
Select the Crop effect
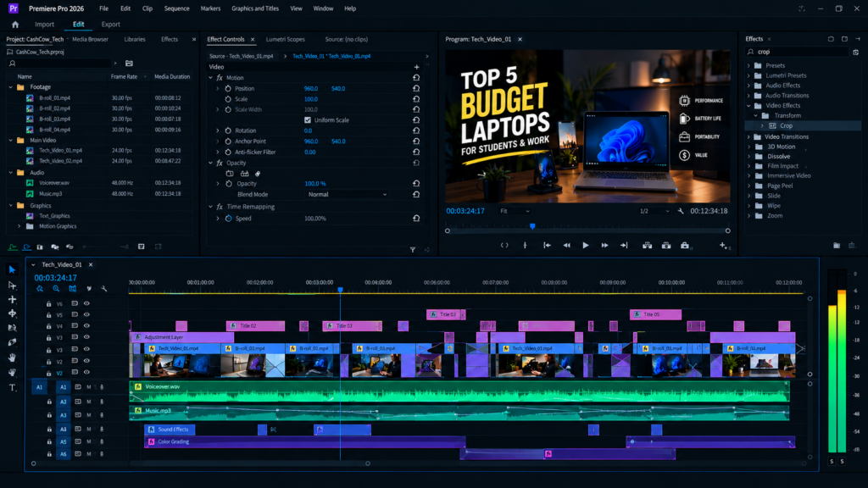786,125
